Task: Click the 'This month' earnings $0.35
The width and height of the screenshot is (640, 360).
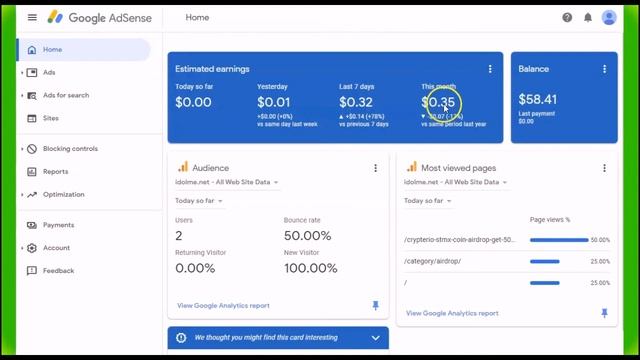Action: (438, 102)
